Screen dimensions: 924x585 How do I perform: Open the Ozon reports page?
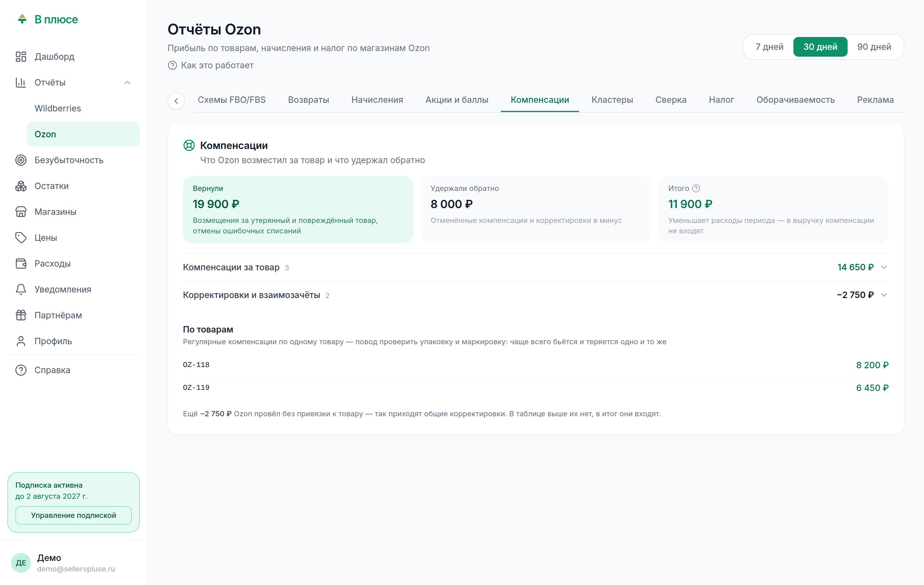pos(83,134)
